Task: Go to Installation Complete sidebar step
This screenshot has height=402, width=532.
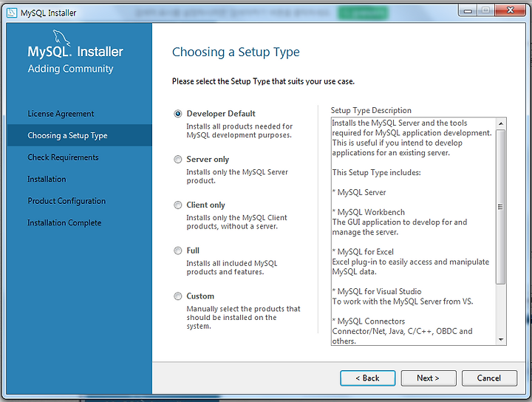Action: point(64,223)
